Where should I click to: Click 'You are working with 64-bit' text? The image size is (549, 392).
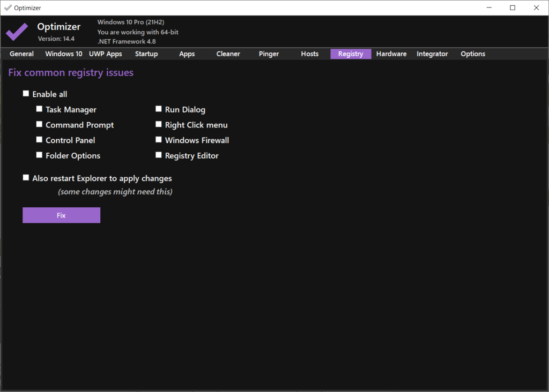coord(138,32)
